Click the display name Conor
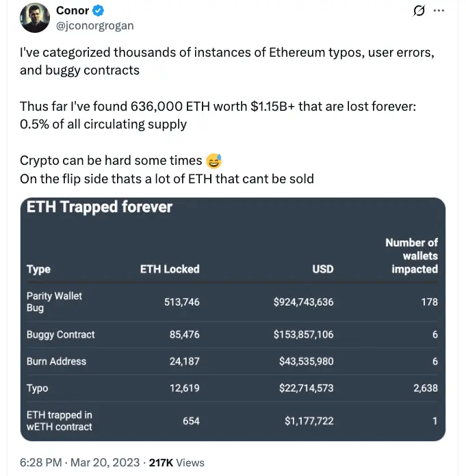 [x=72, y=11]
